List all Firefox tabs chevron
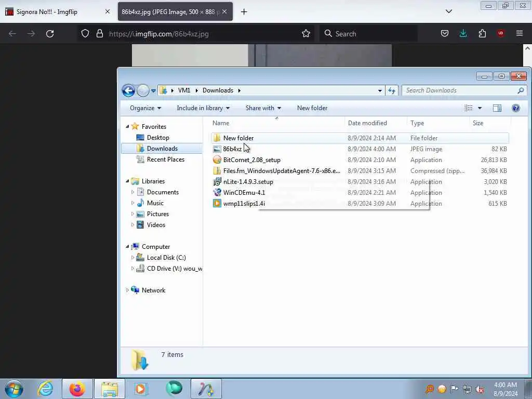Screen dimensions: 532x399 (x=448, y=11)
